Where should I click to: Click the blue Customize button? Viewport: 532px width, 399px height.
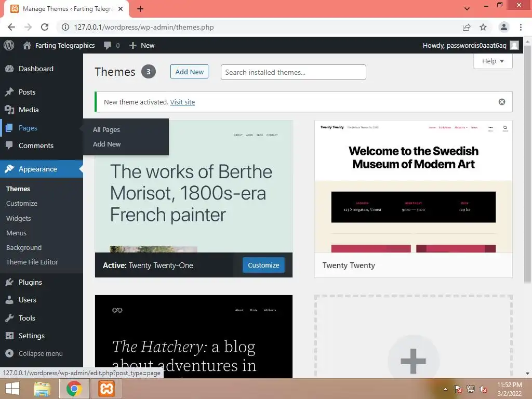pyautogui.click(x=263, y=265)
